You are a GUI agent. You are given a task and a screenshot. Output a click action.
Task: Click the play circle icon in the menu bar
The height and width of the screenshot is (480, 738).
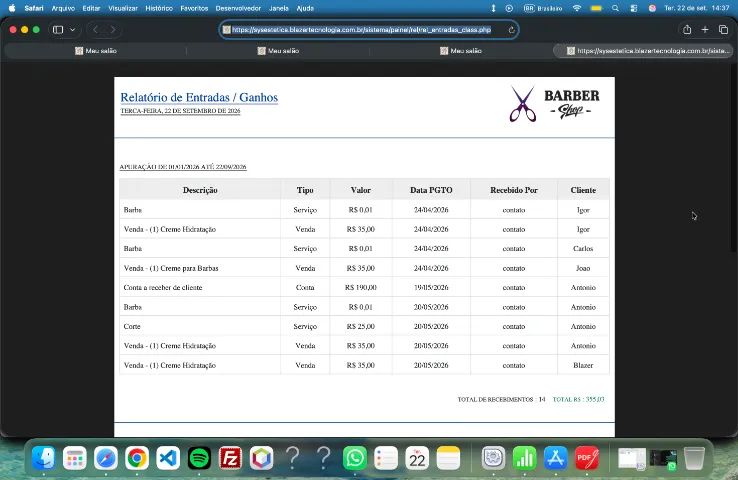509,8
